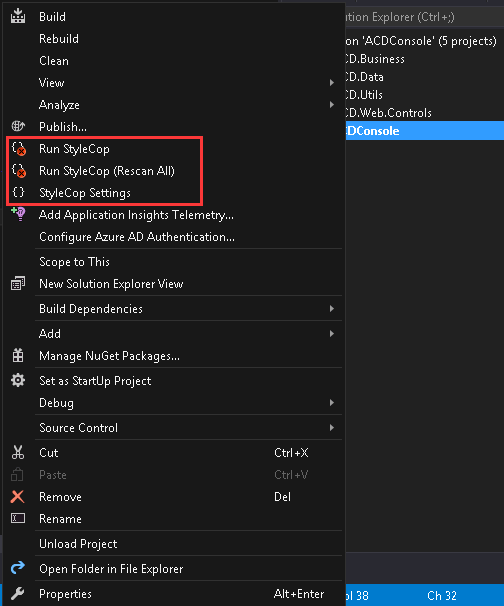Select Publish... menu item
Image resolution: width=504 pixels, height=606 pixels.
pos(174,126)
